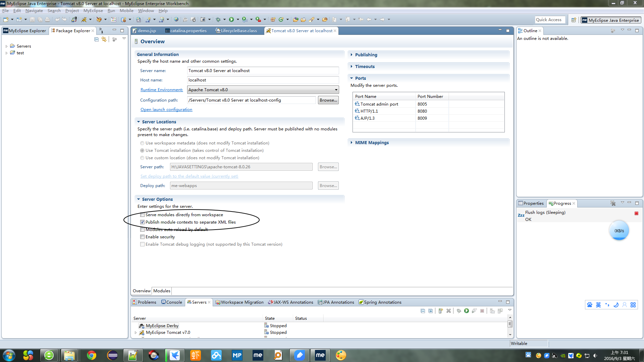Switch to the Console tab
Screen dimensions: 644x362
171,302
